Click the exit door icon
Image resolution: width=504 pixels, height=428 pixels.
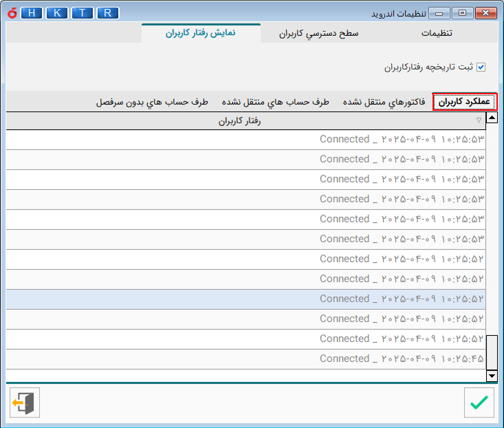point(25,403)
